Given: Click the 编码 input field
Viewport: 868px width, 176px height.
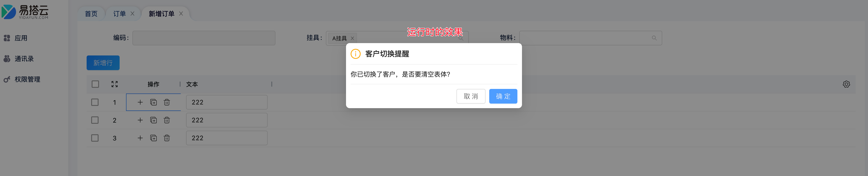Looking at the screenshot, I should [x=204, y=38].
